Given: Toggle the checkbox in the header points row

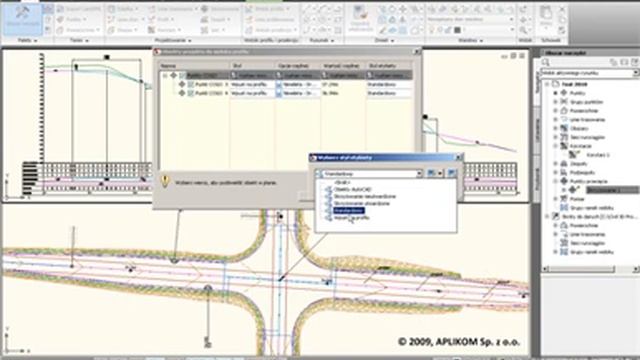Looking at the screenshot, I should click(x=182, y=76).
